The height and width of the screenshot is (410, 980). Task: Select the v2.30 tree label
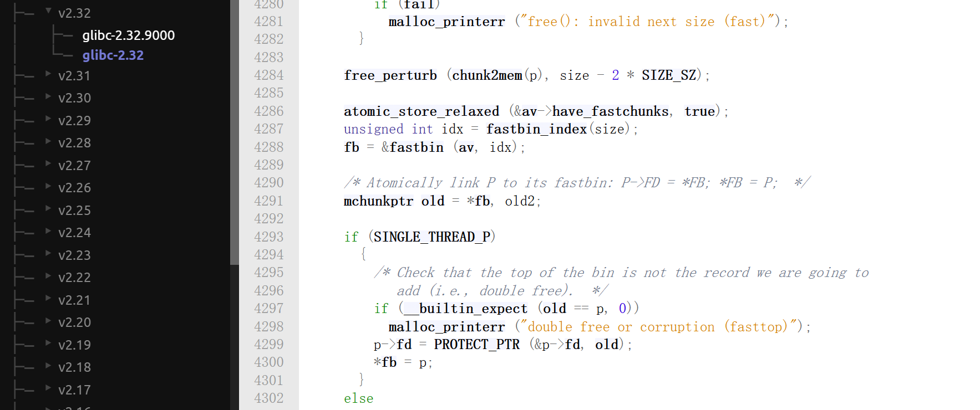click(x=74, y=98)
